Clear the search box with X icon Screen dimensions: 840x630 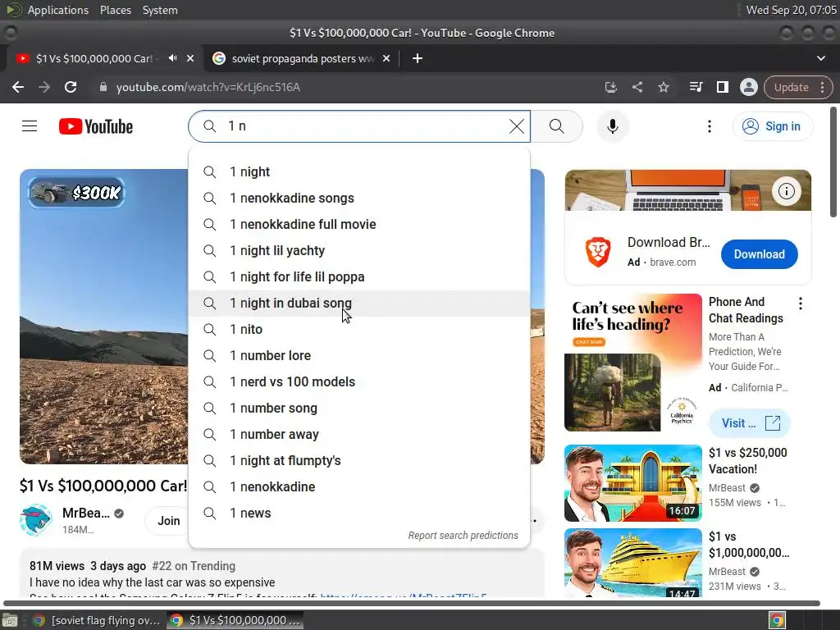point(517,126)
